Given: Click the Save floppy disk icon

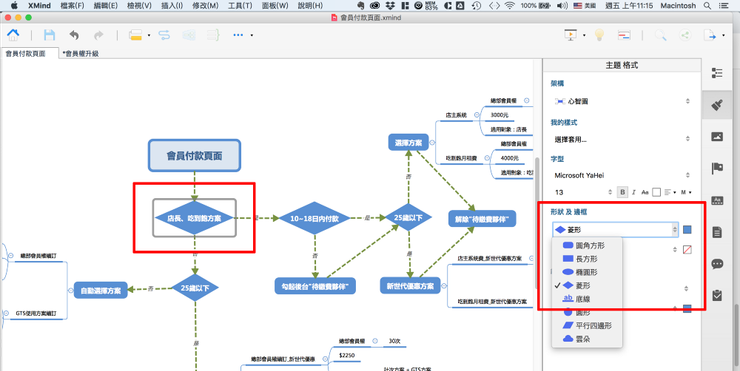Looking at the screenshot, I should point(49,35).
